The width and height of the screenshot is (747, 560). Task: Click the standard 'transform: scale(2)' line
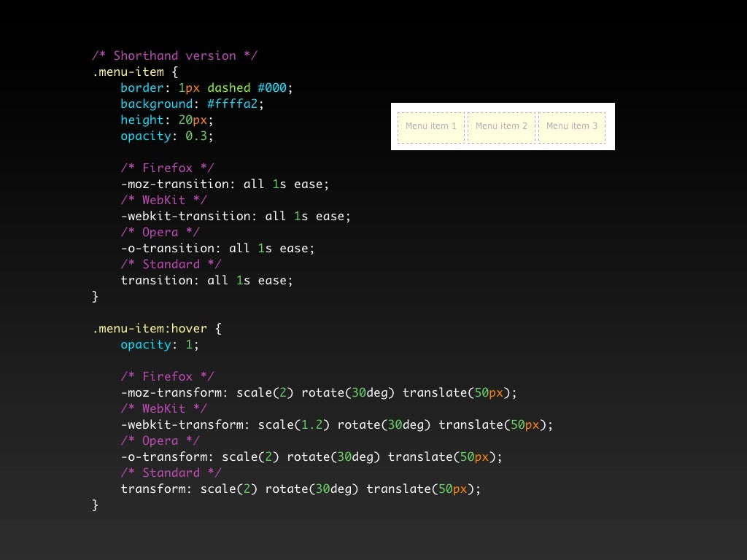coord(301,489)
